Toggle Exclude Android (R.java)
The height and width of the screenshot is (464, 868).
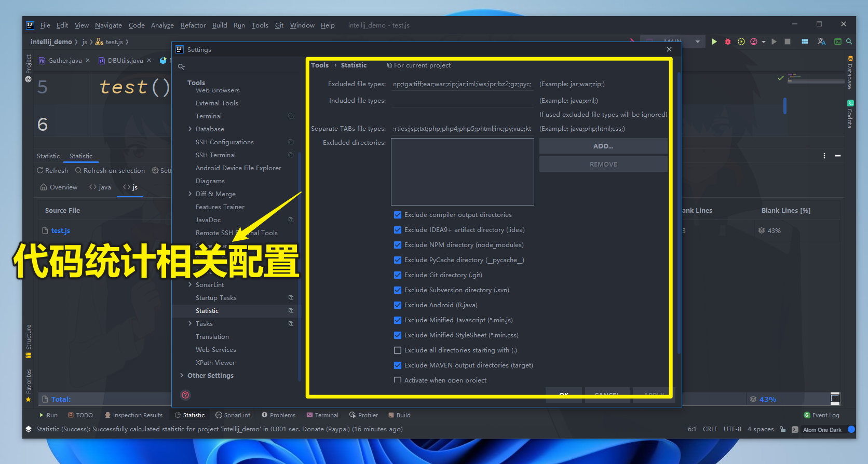[398, 305]
